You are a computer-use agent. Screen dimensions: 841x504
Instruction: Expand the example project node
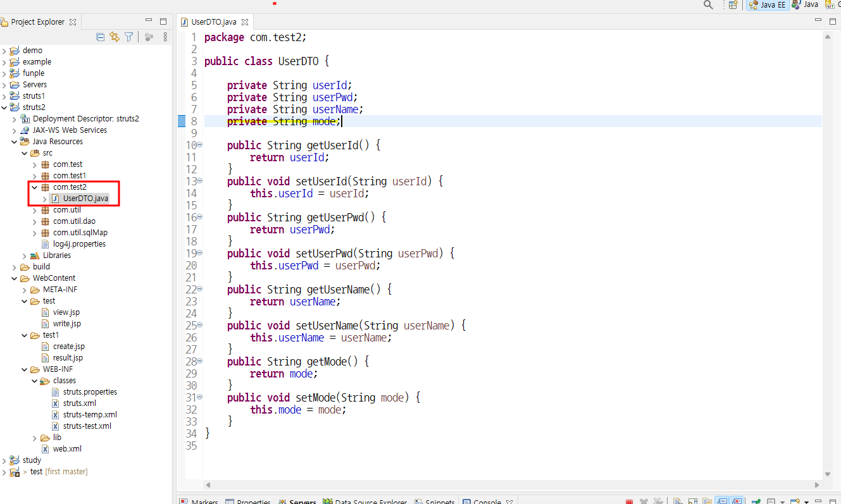pyautogui.click(x=4, y=62)
